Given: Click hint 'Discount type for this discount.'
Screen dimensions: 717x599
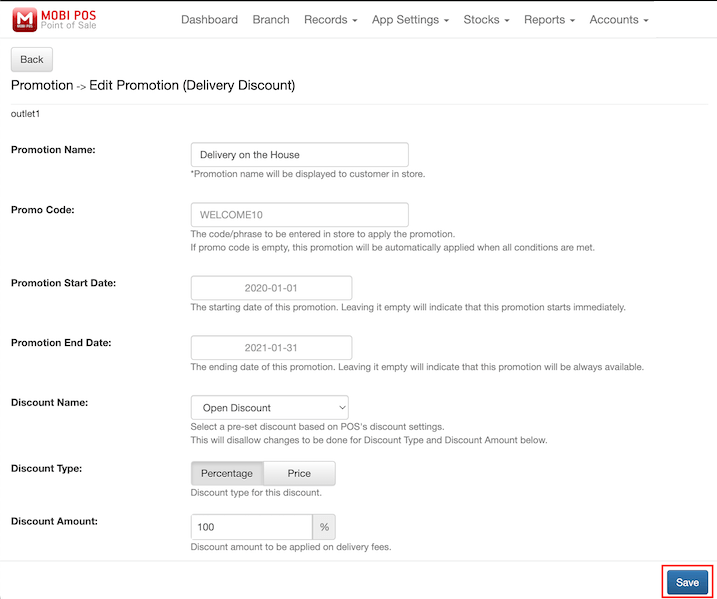Looking at the screenshot, I should (256, 493).
